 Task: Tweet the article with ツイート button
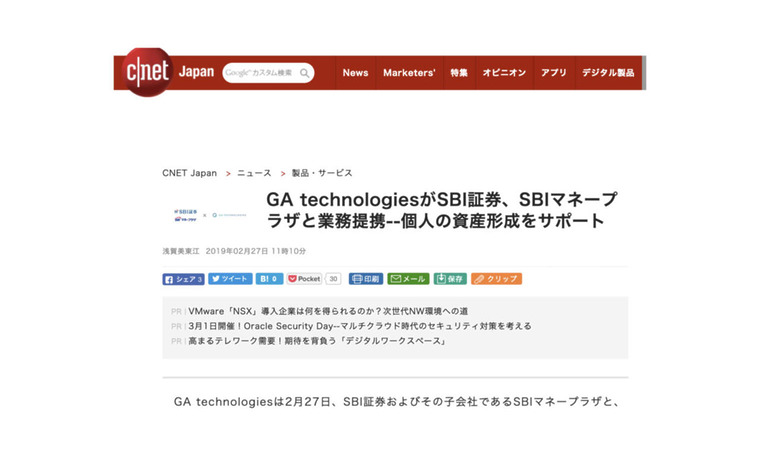(x=230, y=279)
